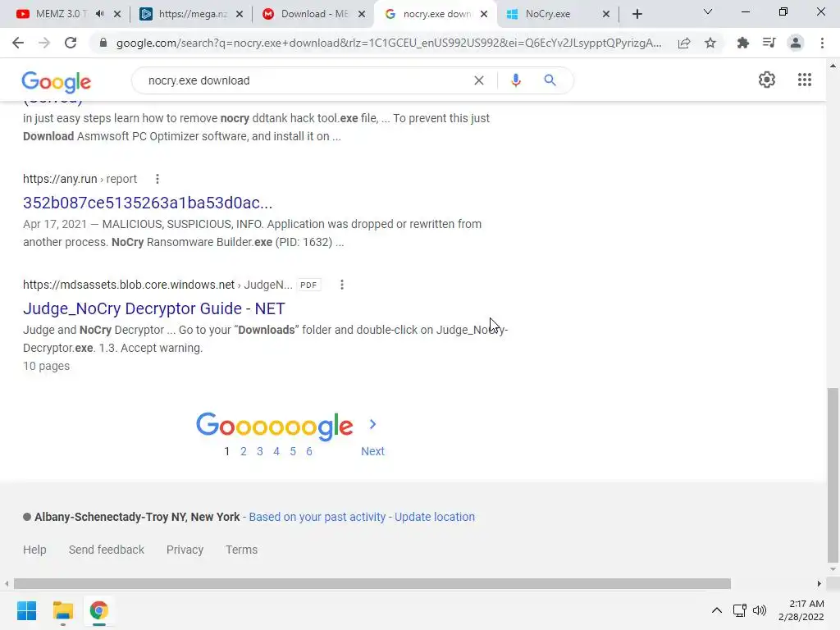The height and width of the screenshot is (630, 840).
Task: Click the scrollbar up arrow
Action: point(833,66)
